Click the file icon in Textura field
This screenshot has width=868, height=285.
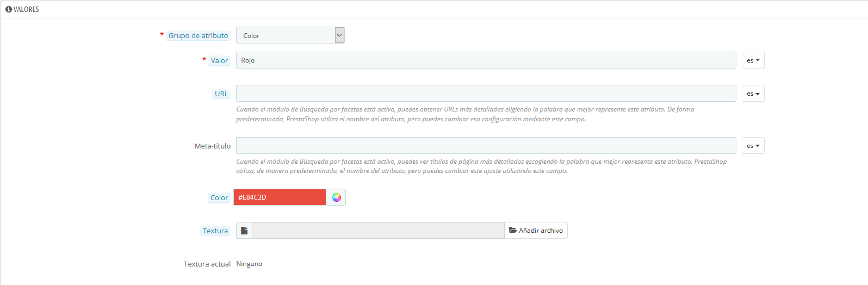pyautogui.click(x=244, y=231)
